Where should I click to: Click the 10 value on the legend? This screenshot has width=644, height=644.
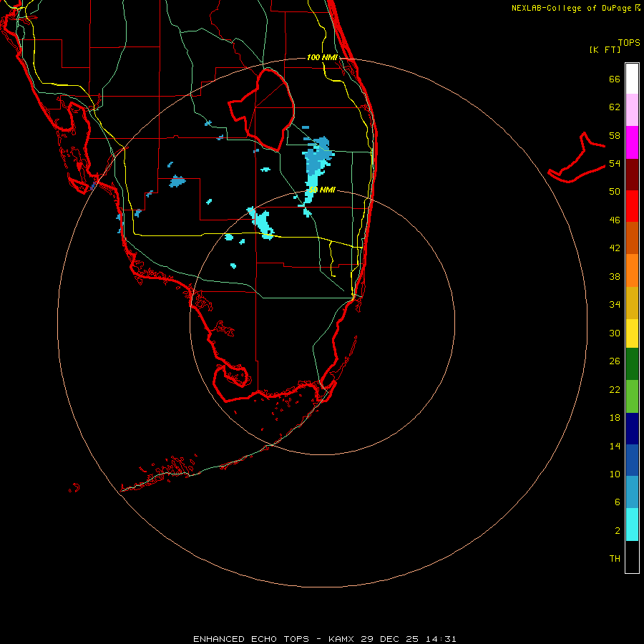615,474
